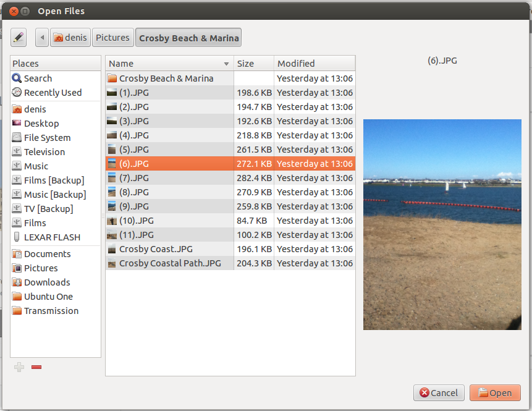The height and width of the screenshot is (411, 532).
Task: Click the Crosby Beach & Marina folder icon in list
Action: point(112,78)
